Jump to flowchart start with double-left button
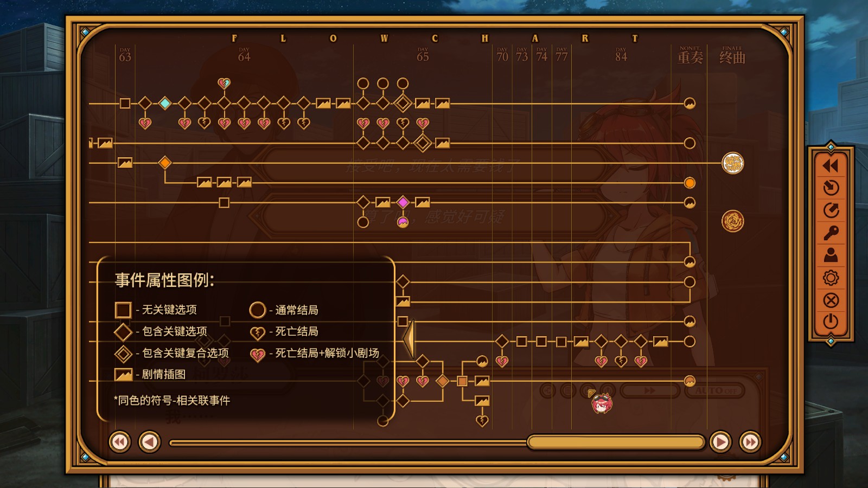Viewport: 868px width, 488px height. pos(120,442)
